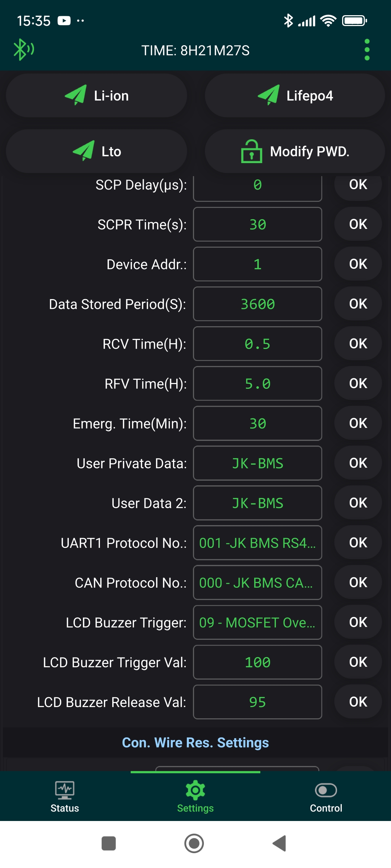
Task: Apply the Li-ion battery preset
Action: click(97, 96)
